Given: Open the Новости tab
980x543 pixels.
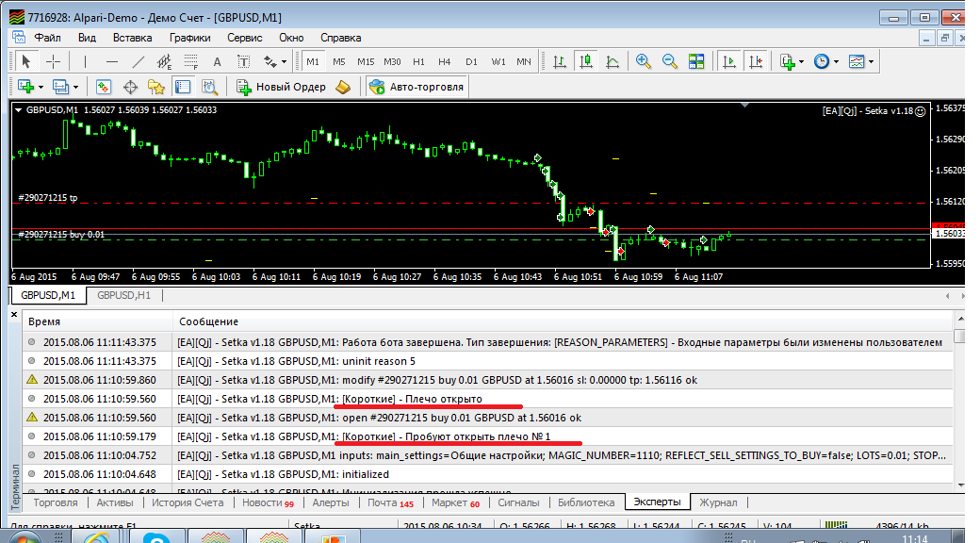Looking at the screenshot, I should tap(268, 502).
